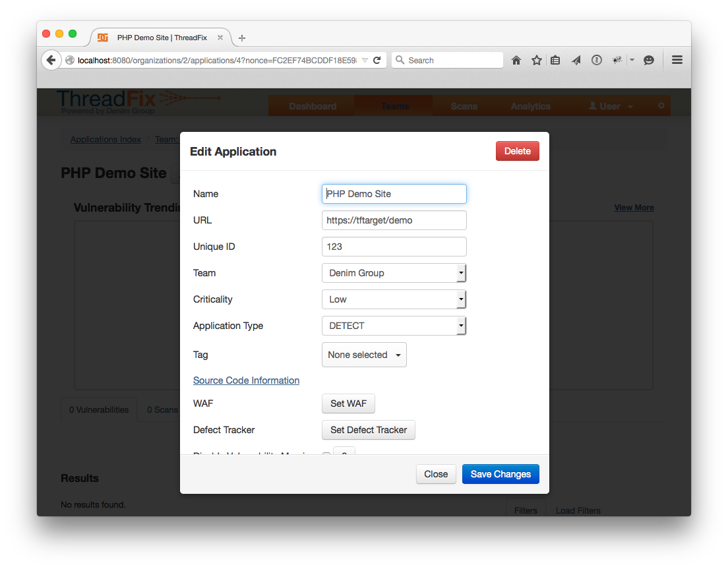Click the paper plane share icon
This screenshot has height=569, width=728.
(576, 60)
